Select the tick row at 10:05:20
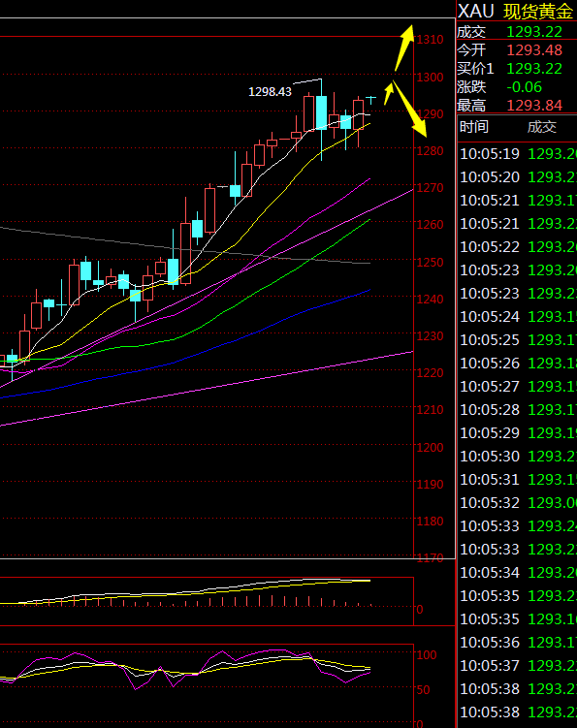This screenshot has width=577, height=728. [518, 176]
